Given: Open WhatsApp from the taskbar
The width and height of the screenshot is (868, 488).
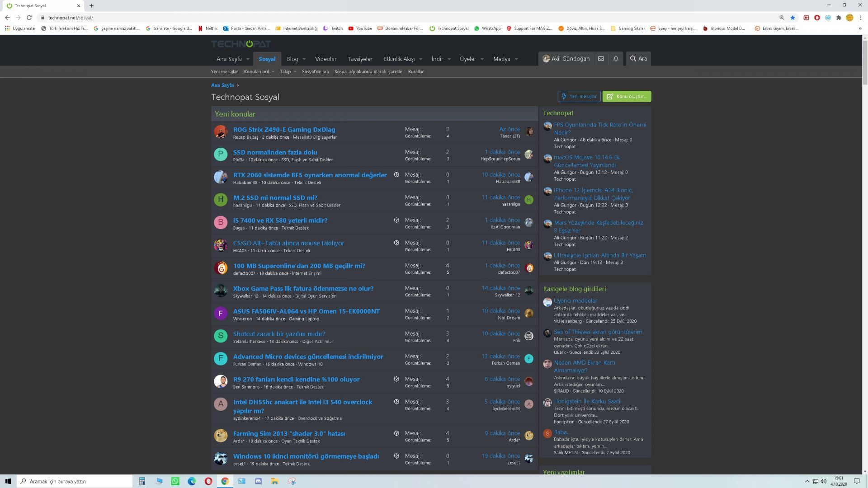Looking at the screenshot, I should tap(175, 481).
